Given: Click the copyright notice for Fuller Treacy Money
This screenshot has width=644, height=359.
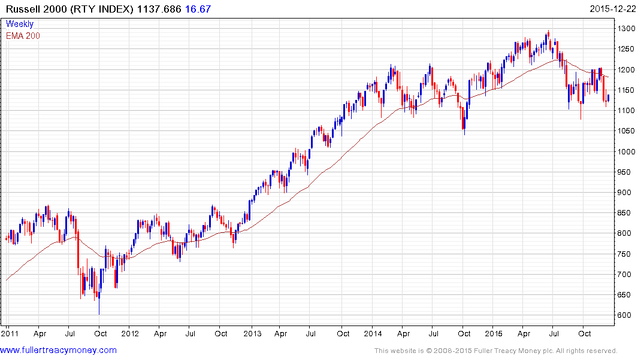Looking at the screenshot, I should coord(496,351).
